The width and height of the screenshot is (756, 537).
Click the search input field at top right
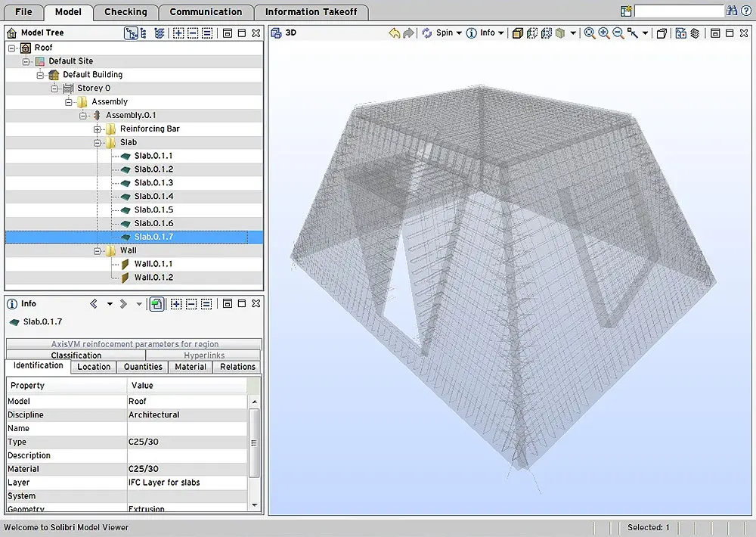pos(678,11)
